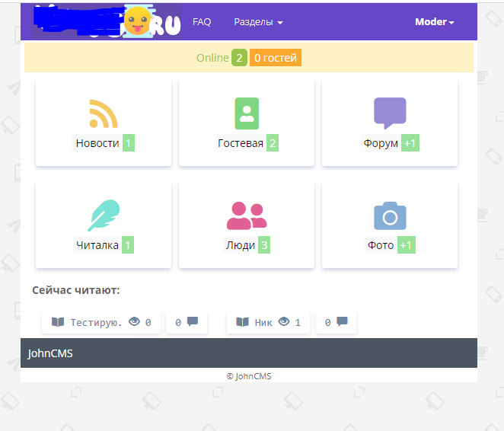The width and height of the screenshot is (504, 431).
Task: Click the book icon beside Тестирую.
Action: pyautogui.click(x=58, y=321)
